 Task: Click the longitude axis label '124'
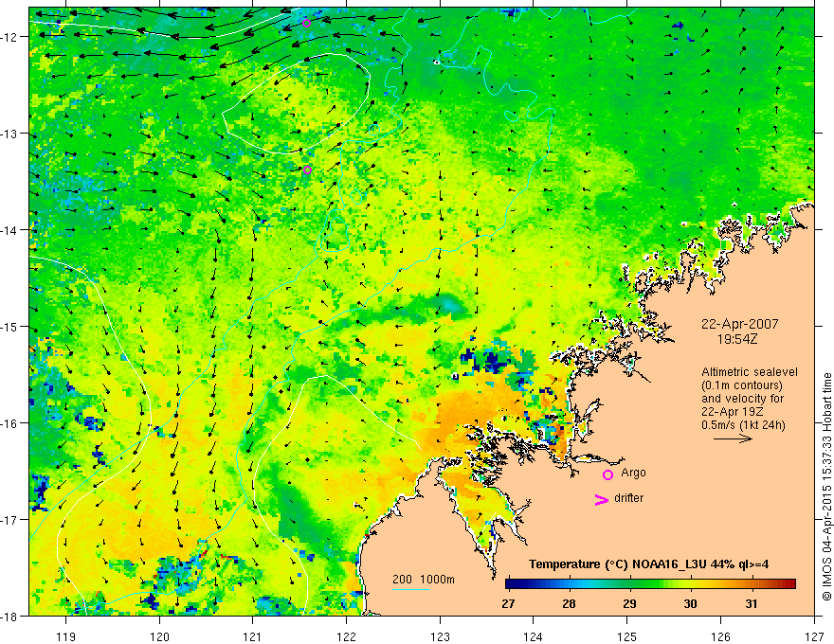tap(534, 636)
